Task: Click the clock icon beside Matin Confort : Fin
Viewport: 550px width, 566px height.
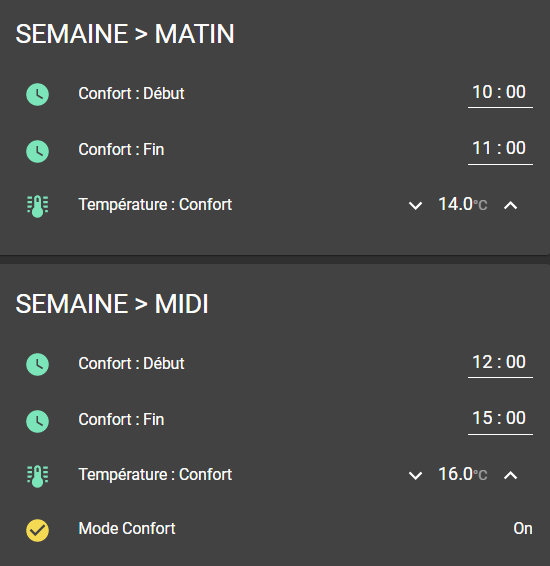Action: [x=38, y=151]
